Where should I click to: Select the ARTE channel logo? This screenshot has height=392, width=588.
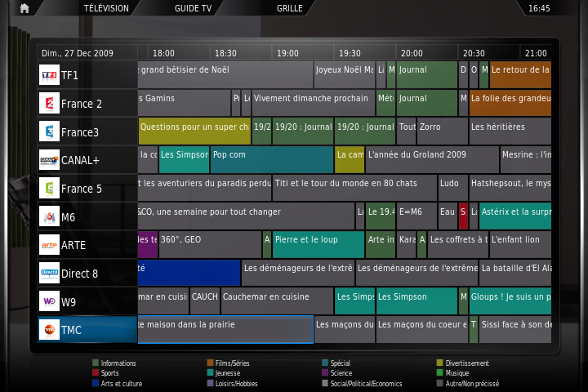coord(49,245)
